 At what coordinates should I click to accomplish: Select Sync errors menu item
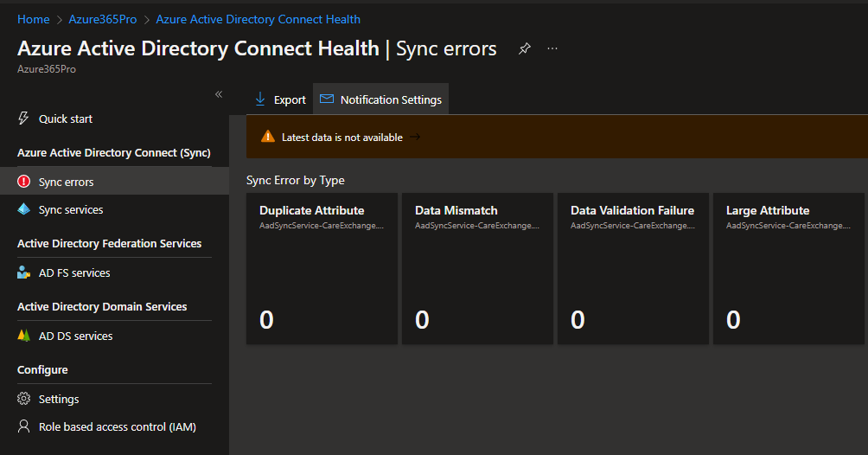tap(115, 182)
